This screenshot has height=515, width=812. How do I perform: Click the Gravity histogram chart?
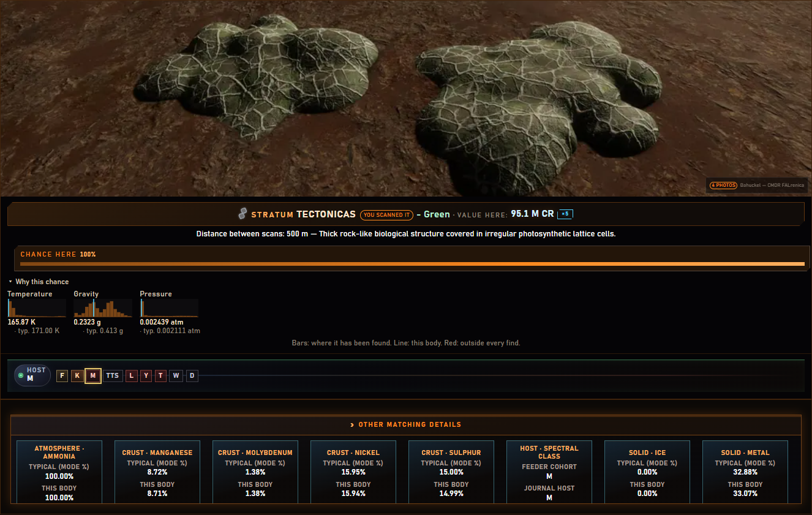click(x=103, y=308)
